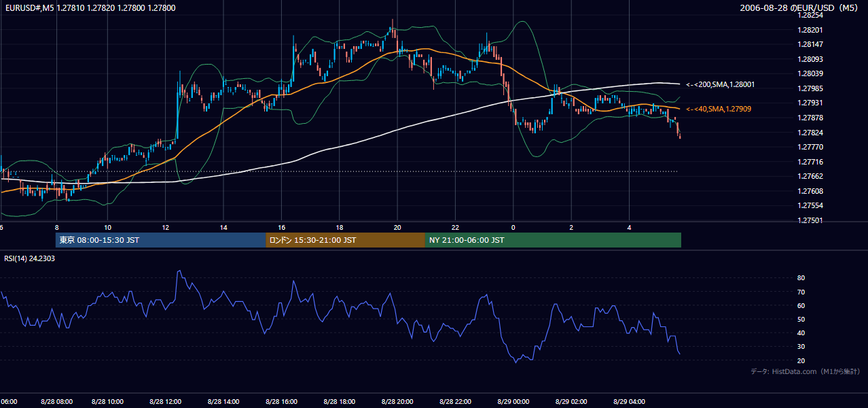
Task: Click price level 1.27501 on the axis
Action: 811,220
